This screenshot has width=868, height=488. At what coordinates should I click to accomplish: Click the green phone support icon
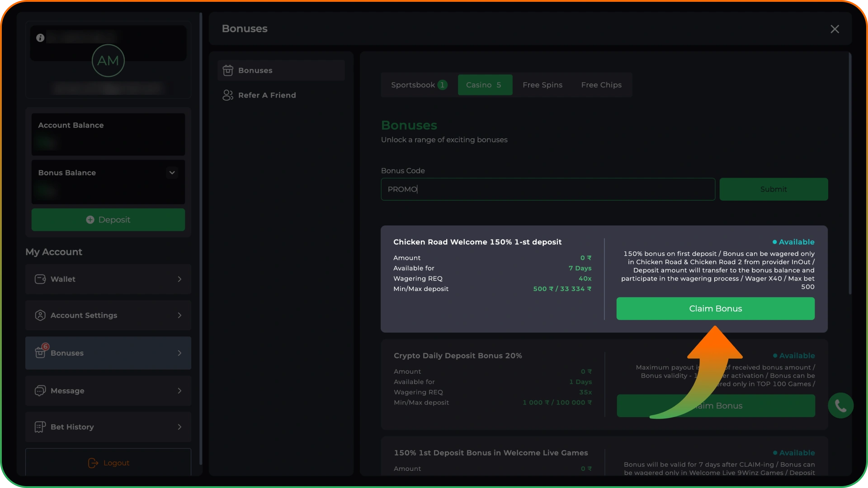[x=840, y=406]
